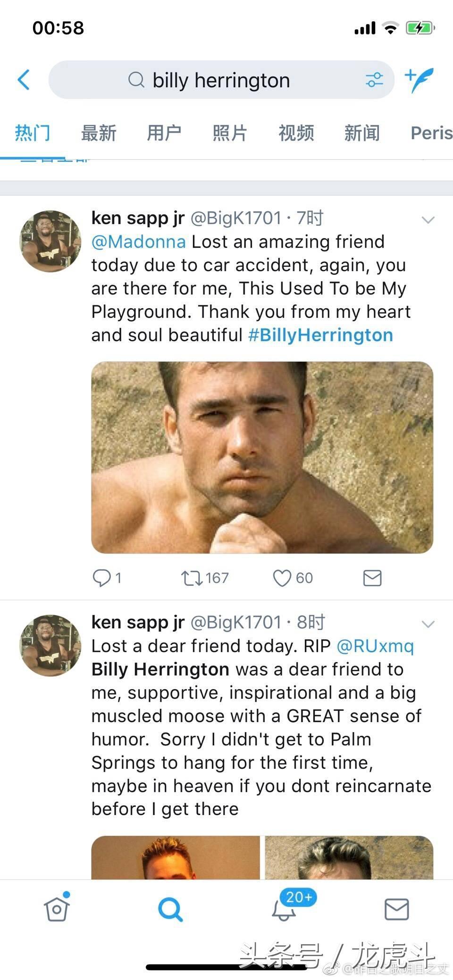
Task: Expand options for the 7时 tweet
Action: click(428, 220)
